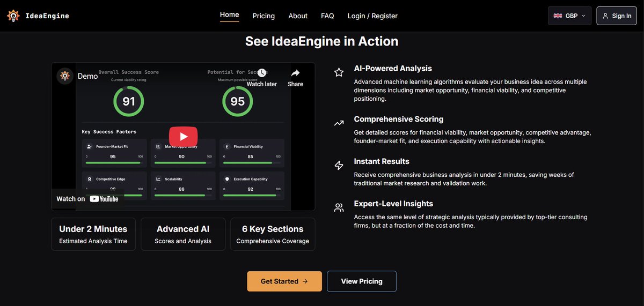This screenshot has width=644, height=306.
Task: Open the Demo video title link
Action: click(87, 76)
